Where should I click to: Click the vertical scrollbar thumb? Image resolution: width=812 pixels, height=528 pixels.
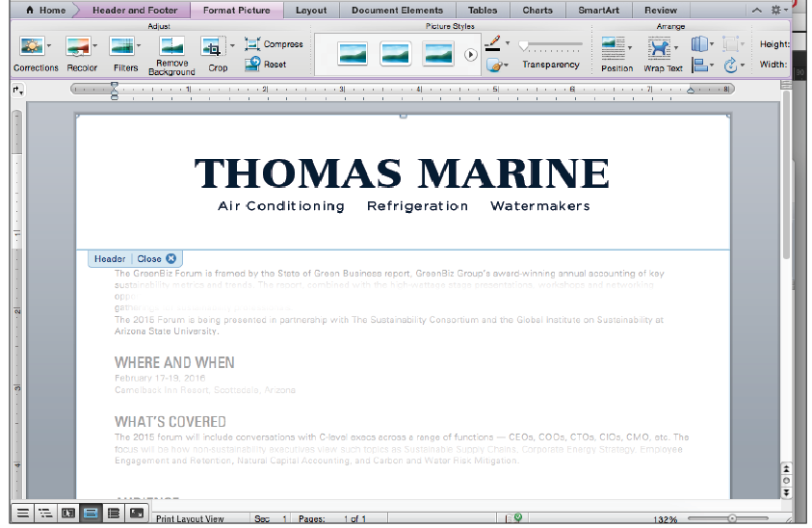pos(787,175)
